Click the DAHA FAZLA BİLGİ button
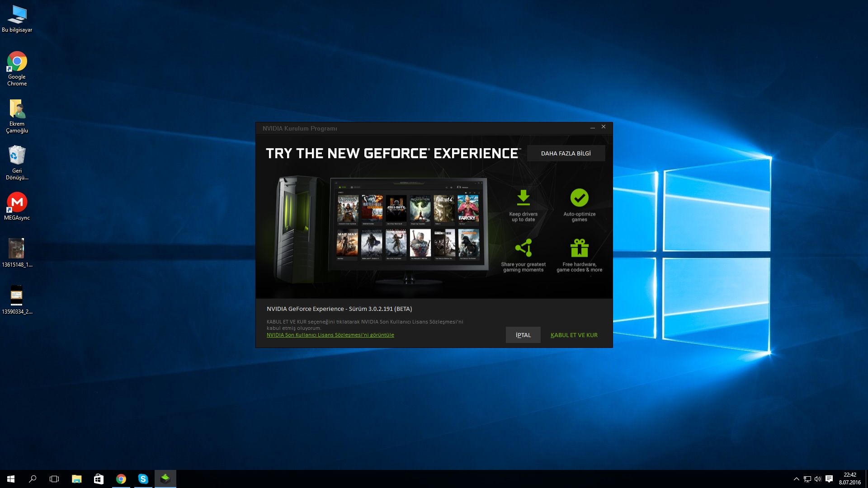The image size is (868, 488). click(x=566, y=153)
